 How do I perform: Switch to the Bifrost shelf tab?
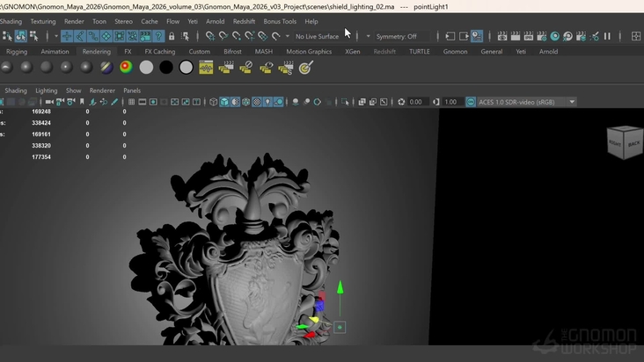(x=232, y=52)
